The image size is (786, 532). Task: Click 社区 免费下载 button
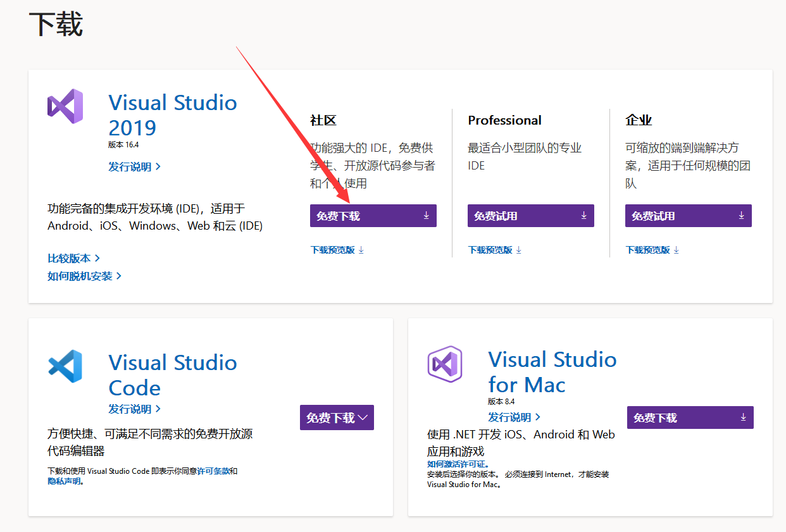coord(373,216)
